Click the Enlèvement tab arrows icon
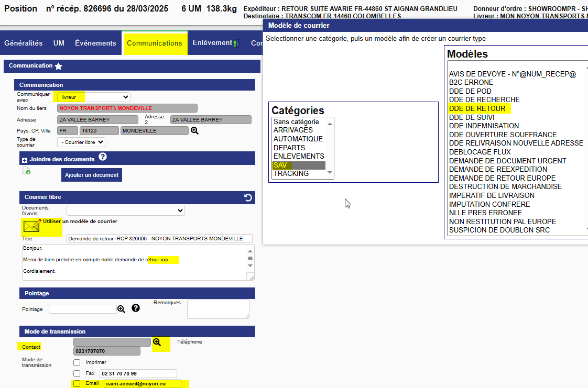 click(236, 43)
